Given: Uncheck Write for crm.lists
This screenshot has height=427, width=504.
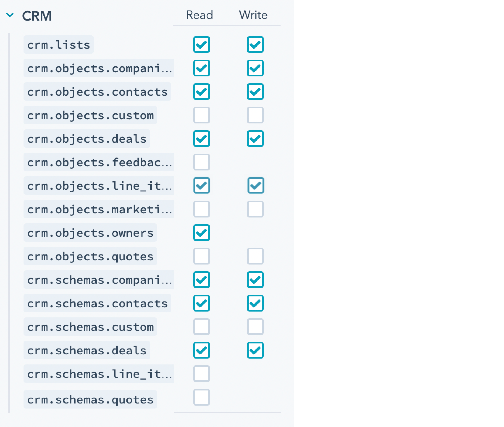Looking at the screenshot, I should tap(255, 45).
